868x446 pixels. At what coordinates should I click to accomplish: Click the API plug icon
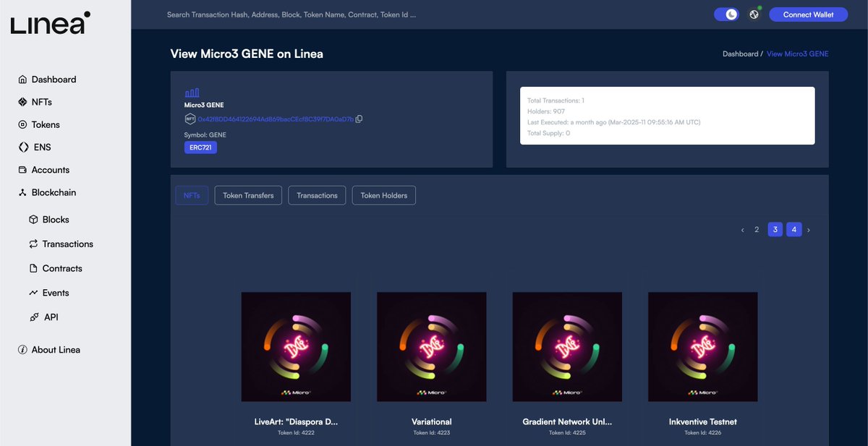(x=33, y=317)
